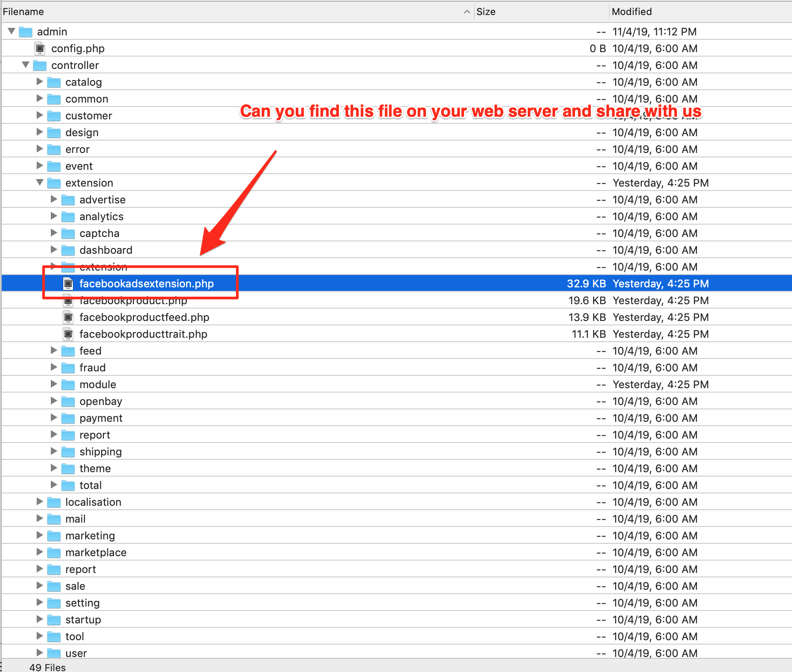The image size is (792, 672).
Task: Collapse the extension folder tree
Action: point(40,183)
